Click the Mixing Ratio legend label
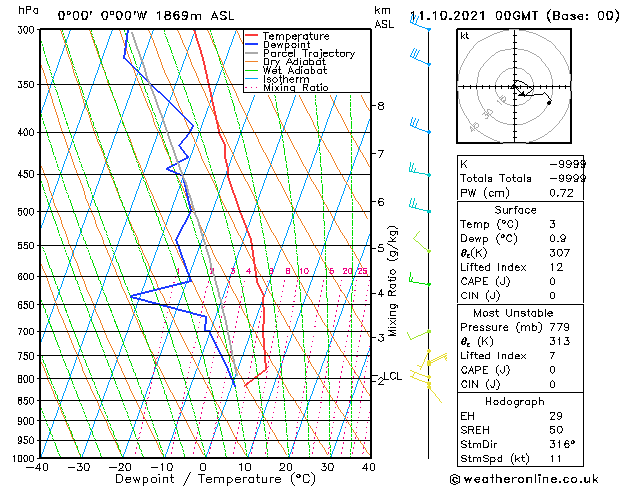The height and width of the screenshot is (486, 629). [296, 87]
